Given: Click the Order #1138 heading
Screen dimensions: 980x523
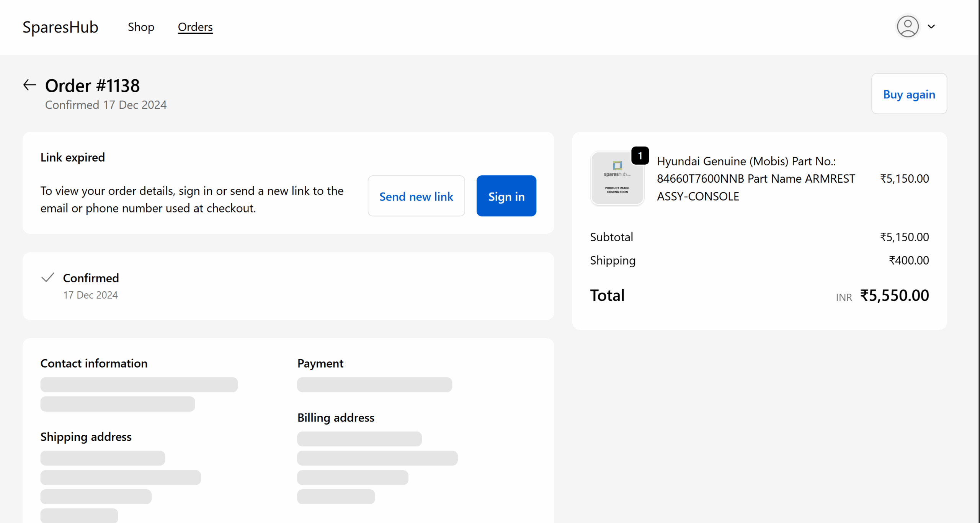Looking at the screenshot, I should tap(92, 85).
